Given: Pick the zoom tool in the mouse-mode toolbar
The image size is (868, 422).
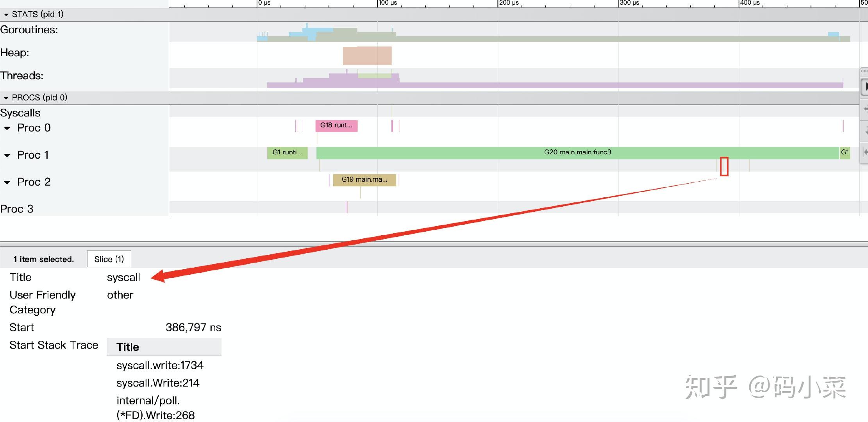Looking at the screenshot, I should point(865,131).
